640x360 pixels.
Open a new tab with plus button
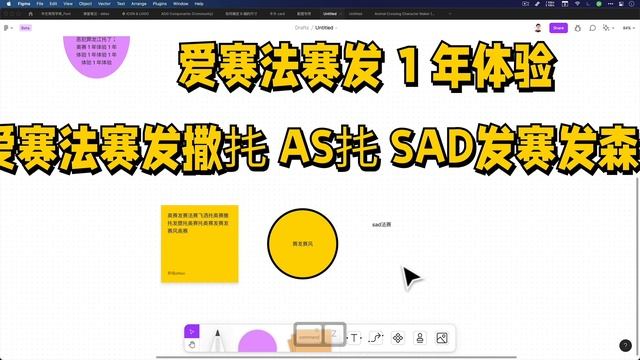pyautogui.click(x=450, y=13)
